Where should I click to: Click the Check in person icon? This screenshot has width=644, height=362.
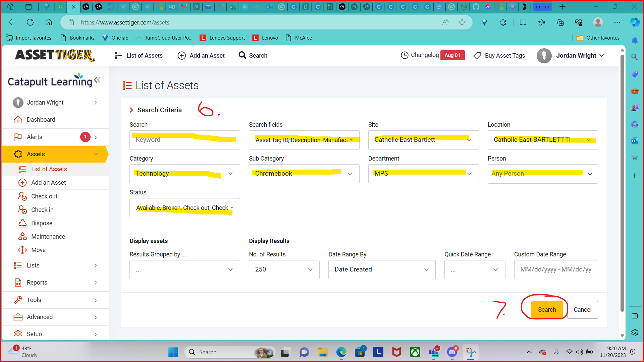click(22, 210)
